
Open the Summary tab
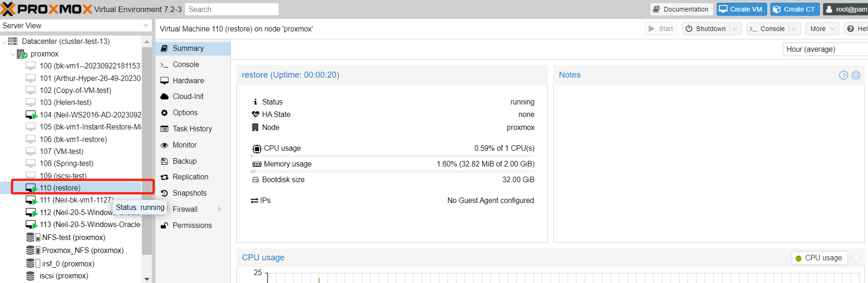tap(193, 49)
